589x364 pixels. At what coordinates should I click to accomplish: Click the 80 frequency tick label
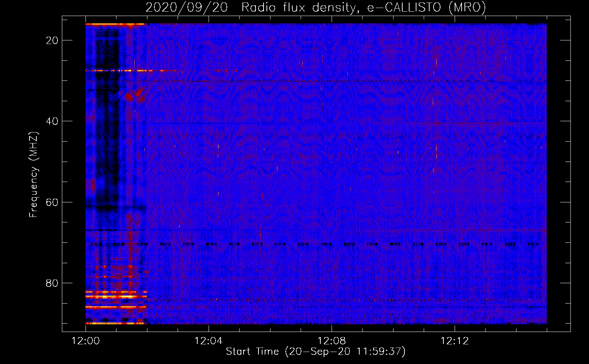click(52, 283)
